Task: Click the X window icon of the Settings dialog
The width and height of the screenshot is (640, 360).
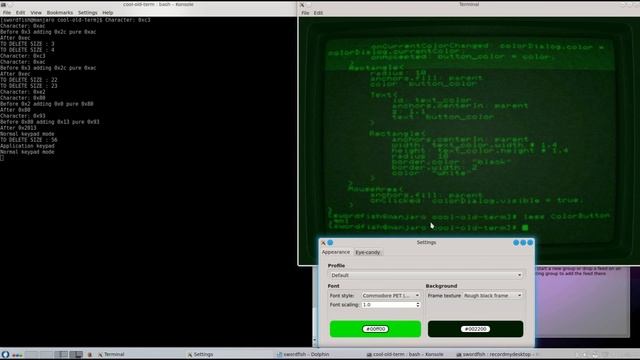Action: coord(323,242)
